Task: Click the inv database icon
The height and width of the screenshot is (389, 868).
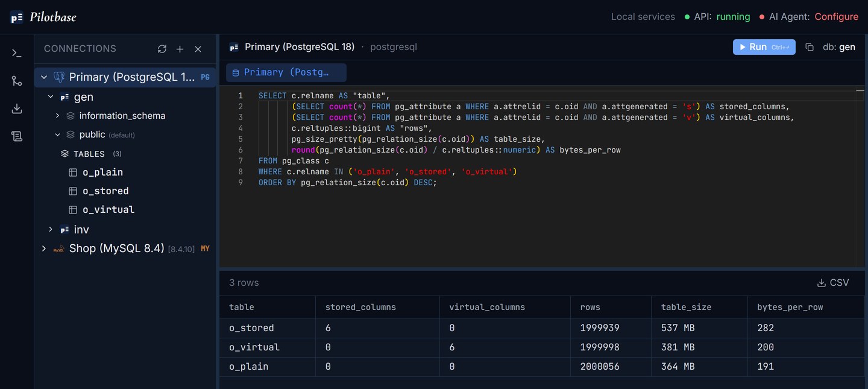Action: 64,230
